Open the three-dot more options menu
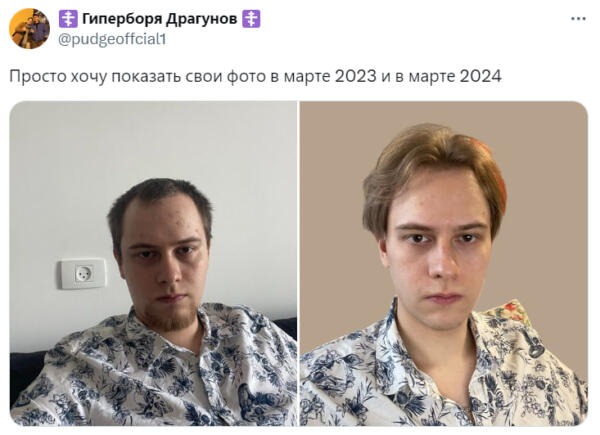 click(578, 19)
